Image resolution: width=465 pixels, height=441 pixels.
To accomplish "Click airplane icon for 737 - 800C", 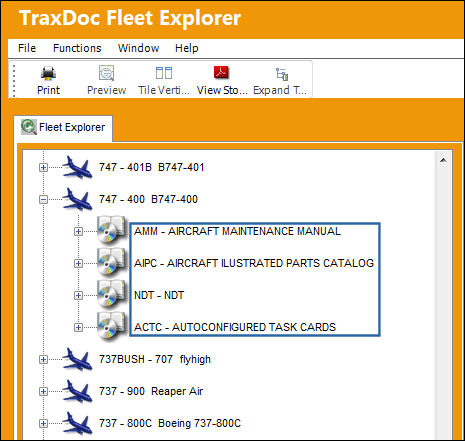I will pos(78,423).
